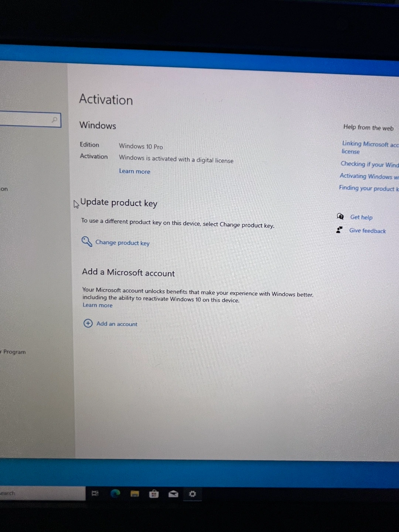This screenshot has width=399, height=532.
Task: Click the key icon beside Change product key
Action: pyautogui.click(x=87, y=242)
